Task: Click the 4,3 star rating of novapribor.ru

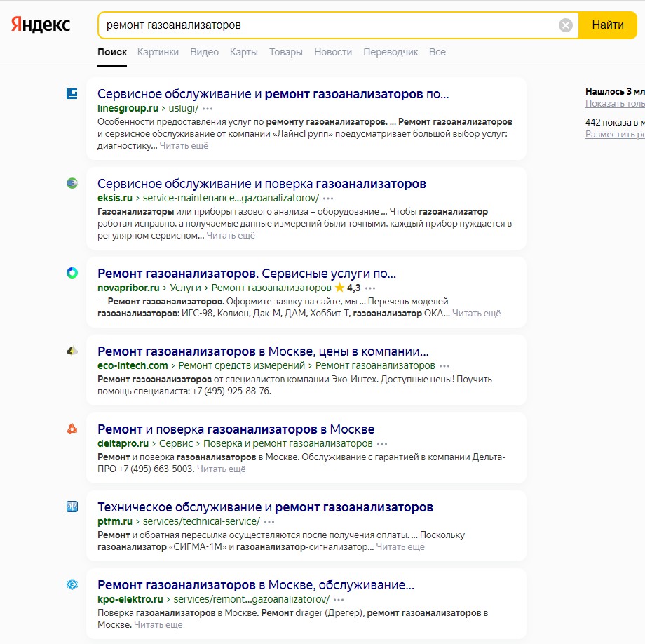Action: (x=348, y=288)
